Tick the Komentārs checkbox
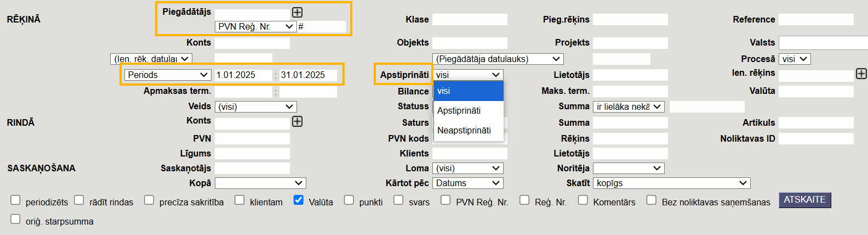The width and height of the screenshot is (868, 235). tap(583, 200)
